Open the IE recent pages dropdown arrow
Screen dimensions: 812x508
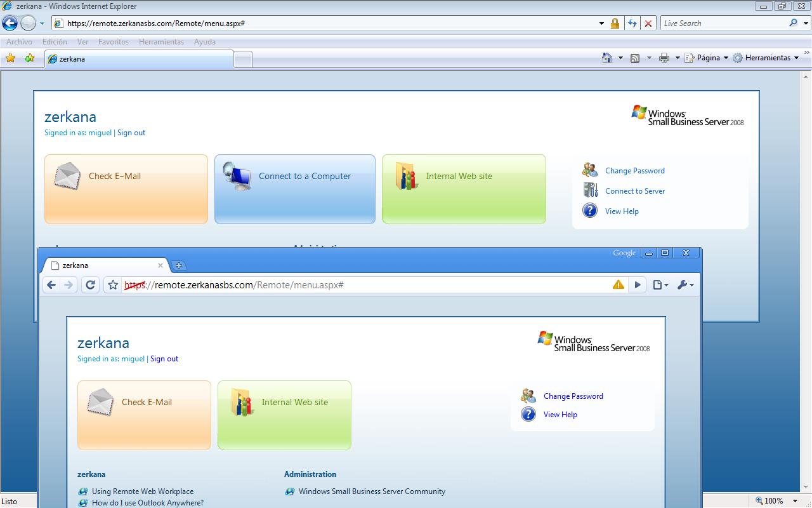42,23
